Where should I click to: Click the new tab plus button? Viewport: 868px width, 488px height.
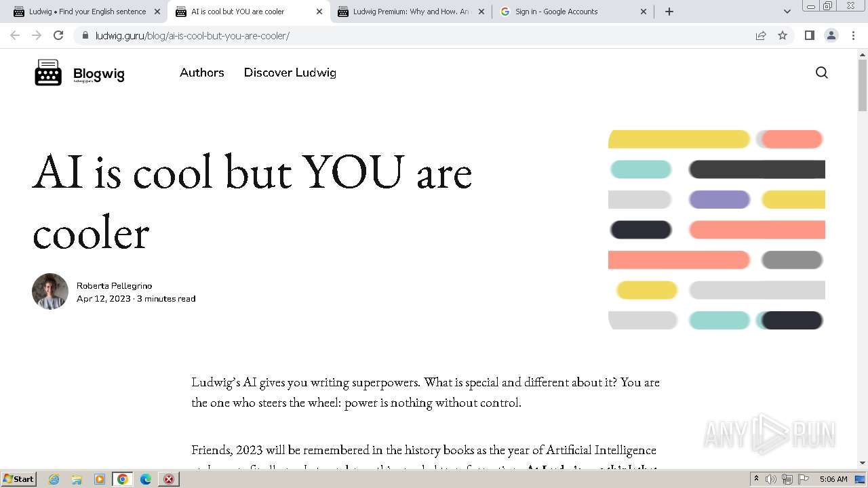669,12
